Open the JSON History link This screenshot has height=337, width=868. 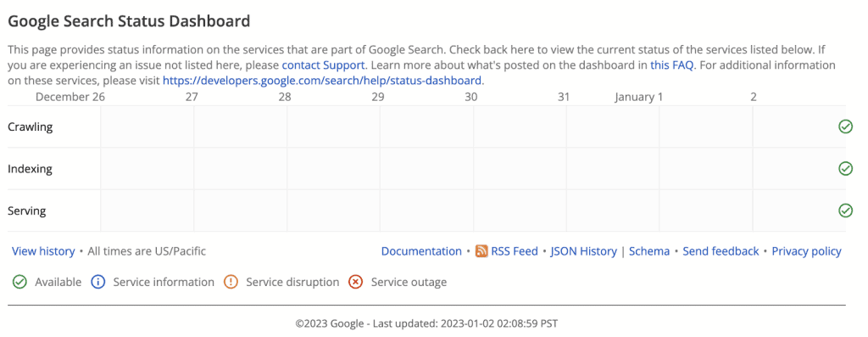coord(583,251)
